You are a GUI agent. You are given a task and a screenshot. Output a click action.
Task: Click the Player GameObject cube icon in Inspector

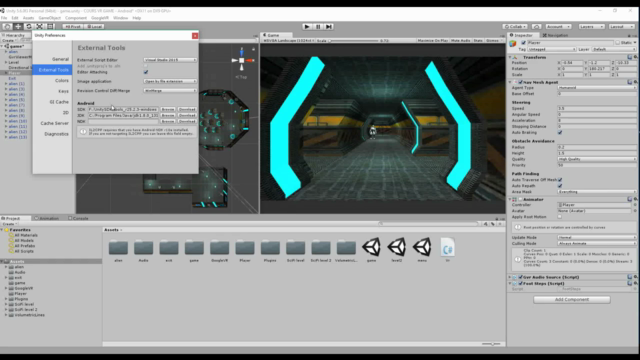(x=513, y=43)
